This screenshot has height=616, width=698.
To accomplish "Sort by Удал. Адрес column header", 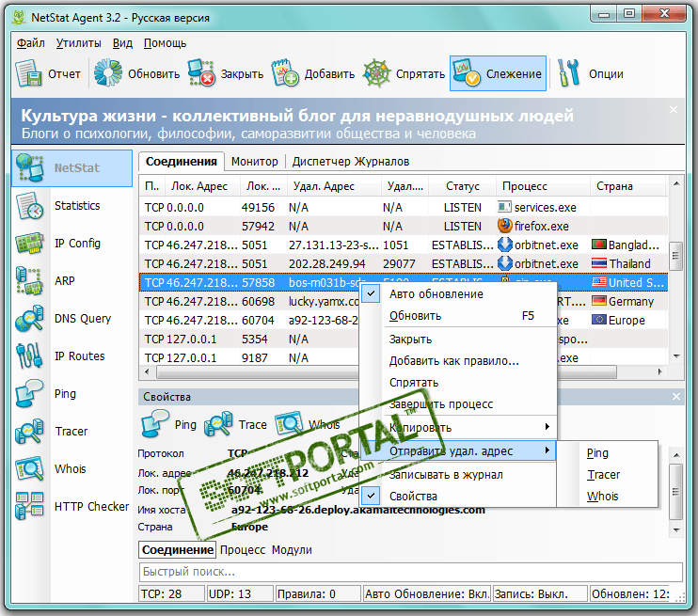I will pyautogui.click(x=334, y=186).
